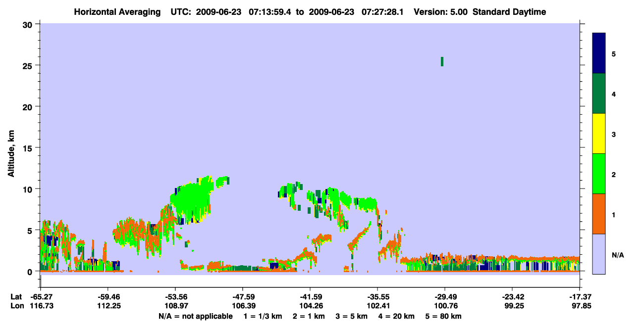Click the bright green colorbar segment labeled 2
644x330 pixels.
(599, 174)
